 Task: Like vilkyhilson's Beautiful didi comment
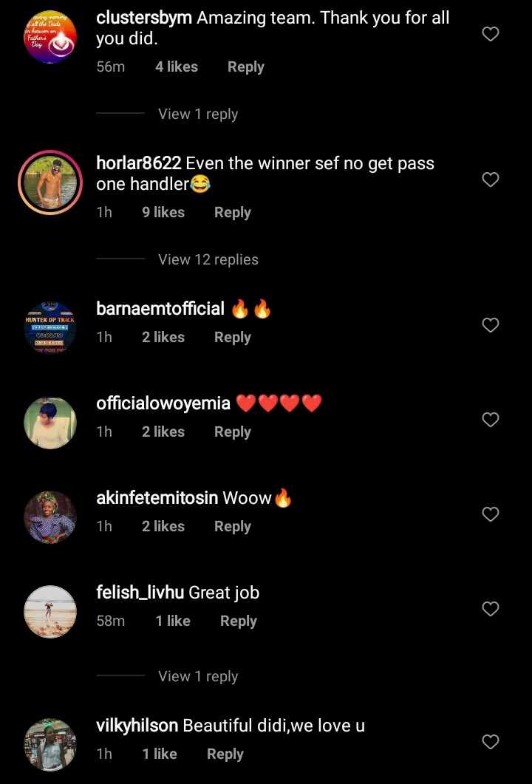[x=491, y=741]
